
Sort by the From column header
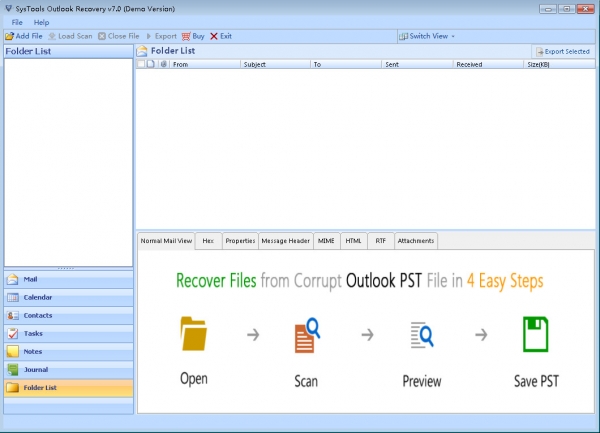pos(205,64)
